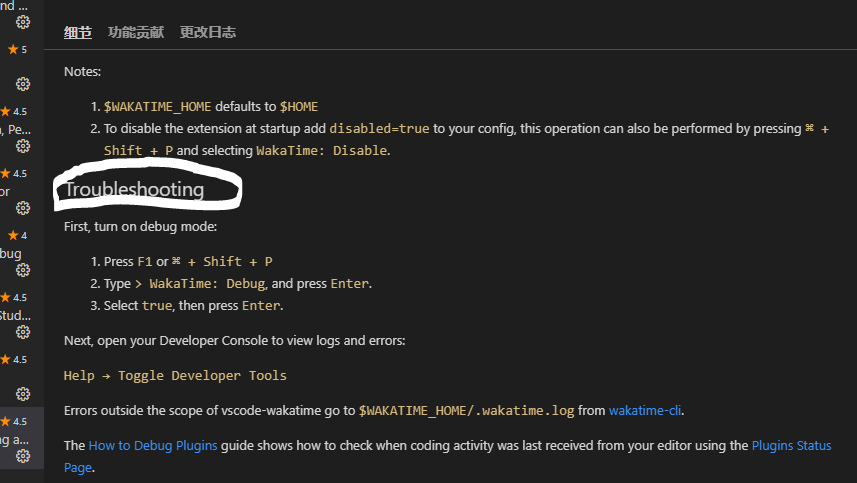The width and height of the screenshot is (857, 483).
Task: Click the "true" code text in step 3
Action: (157, 305)
